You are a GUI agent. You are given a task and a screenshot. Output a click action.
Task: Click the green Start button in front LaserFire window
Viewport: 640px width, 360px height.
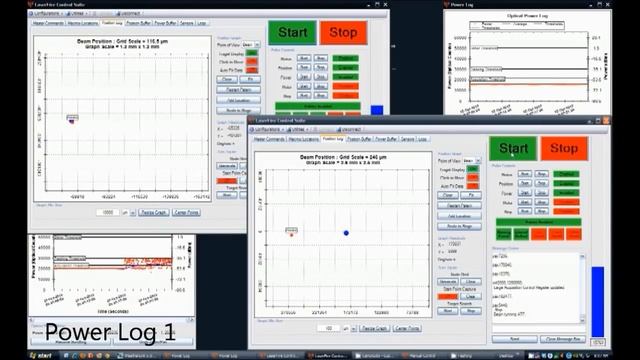click(x=513, y=149)
